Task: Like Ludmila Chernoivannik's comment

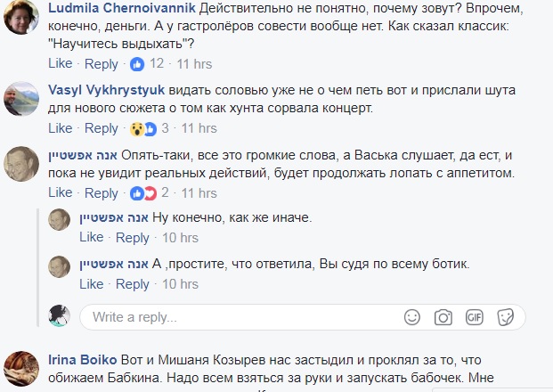Action: pos(60,64)
